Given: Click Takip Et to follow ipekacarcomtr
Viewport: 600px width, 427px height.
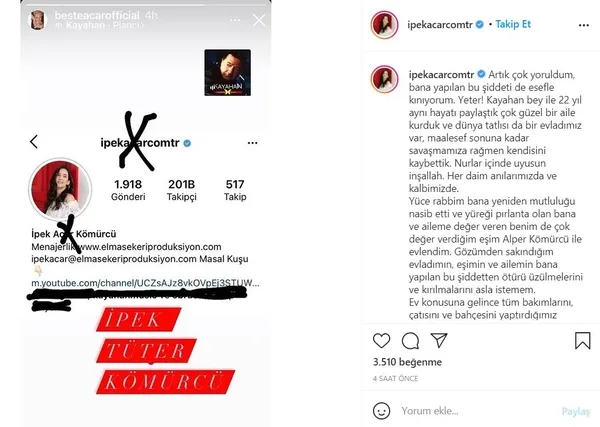Looking at the screenshot, I should [513, 24].
